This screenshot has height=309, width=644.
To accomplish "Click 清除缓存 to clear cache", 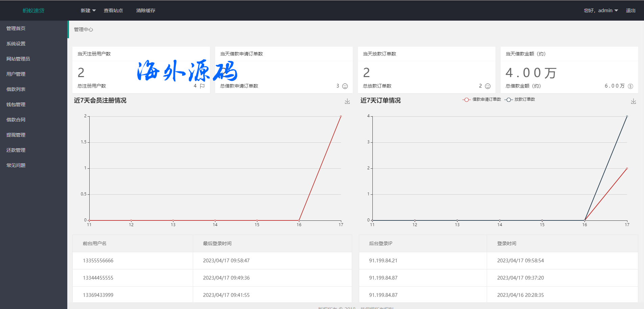I will click(146, 10).
